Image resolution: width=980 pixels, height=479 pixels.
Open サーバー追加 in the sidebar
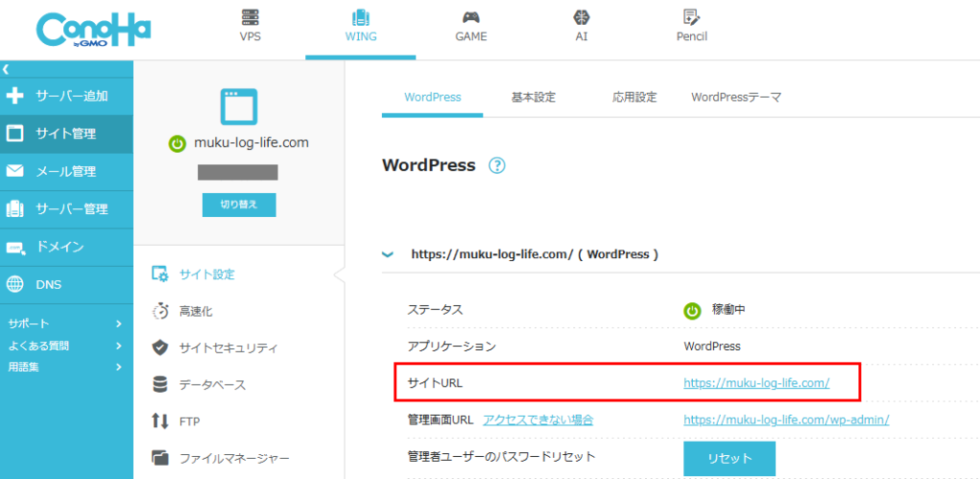tap(66, 97)
